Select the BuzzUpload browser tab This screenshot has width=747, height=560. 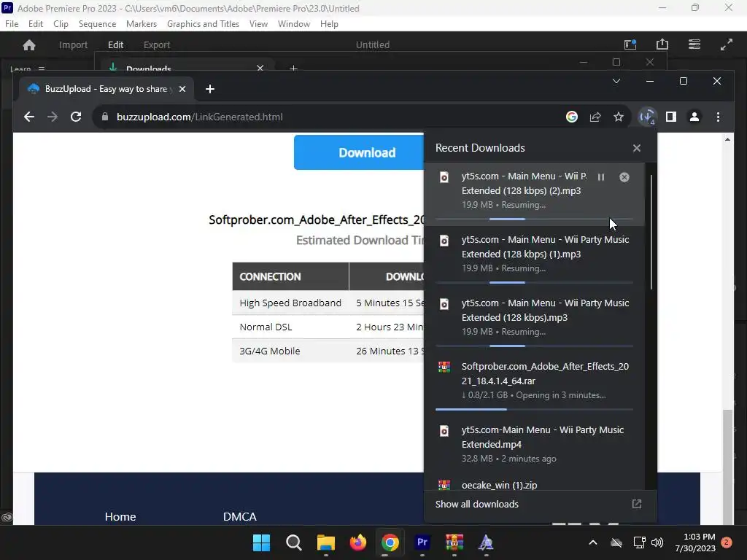(x=106, y=89)
